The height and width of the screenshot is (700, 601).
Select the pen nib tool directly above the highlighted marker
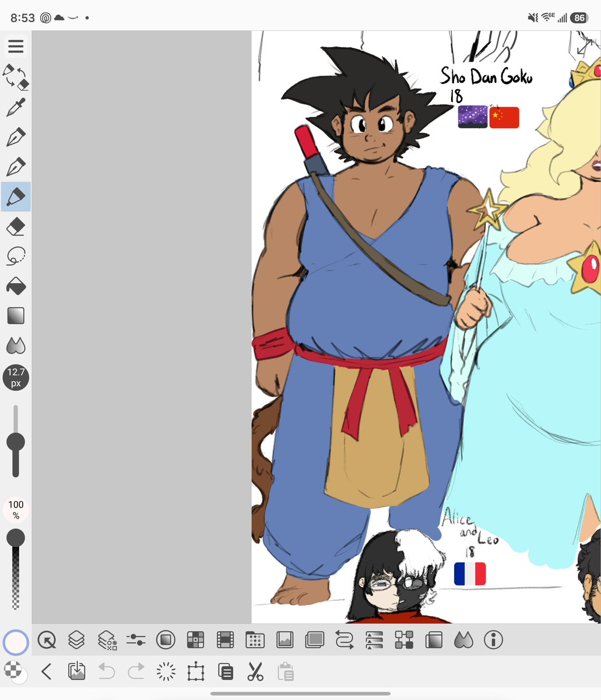[x=16, y=167]
